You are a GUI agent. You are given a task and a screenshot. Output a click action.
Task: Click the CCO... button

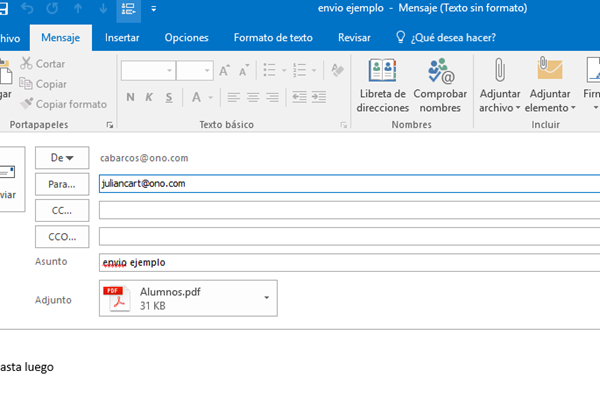[x=62, y=236]
